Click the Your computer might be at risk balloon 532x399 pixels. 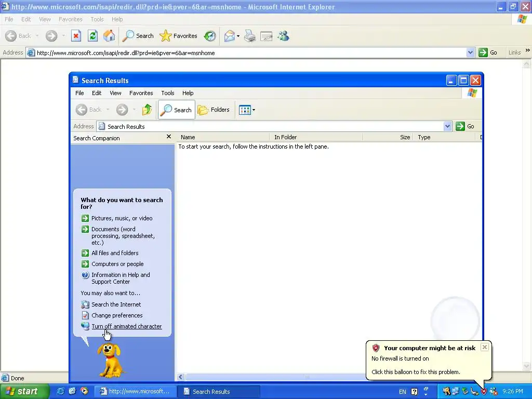[429, 360]
